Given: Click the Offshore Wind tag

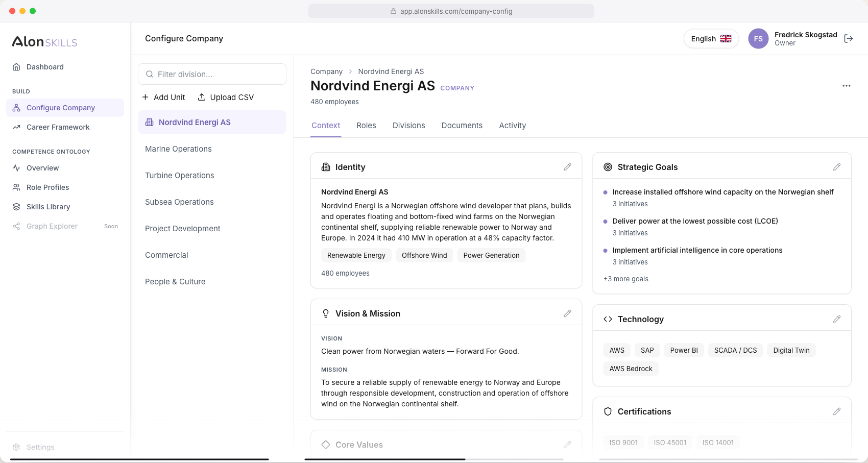Looking at the screenshot, I should point(424,255).
